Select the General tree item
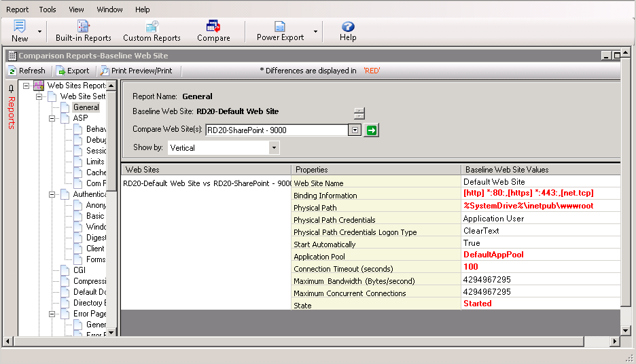Image resolution: width=636 pixels, height=364 pixels. point(86,107)
